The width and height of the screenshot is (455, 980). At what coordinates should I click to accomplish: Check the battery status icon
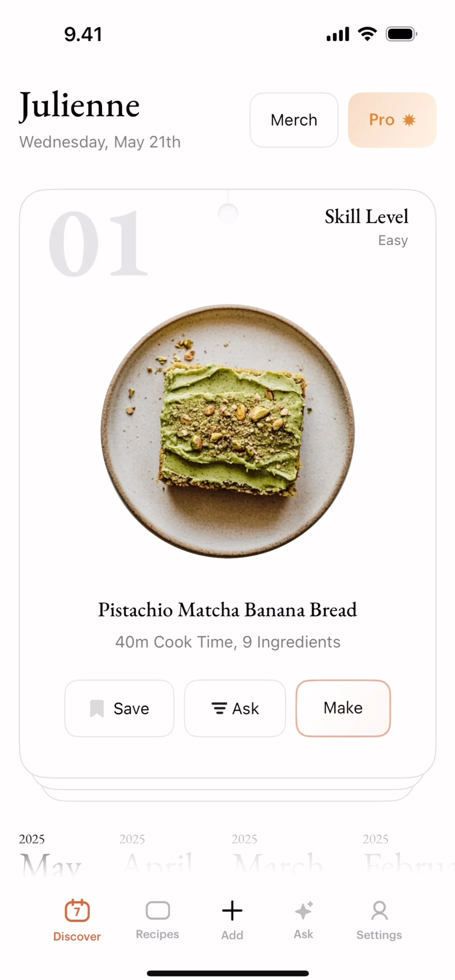[401, 34]
